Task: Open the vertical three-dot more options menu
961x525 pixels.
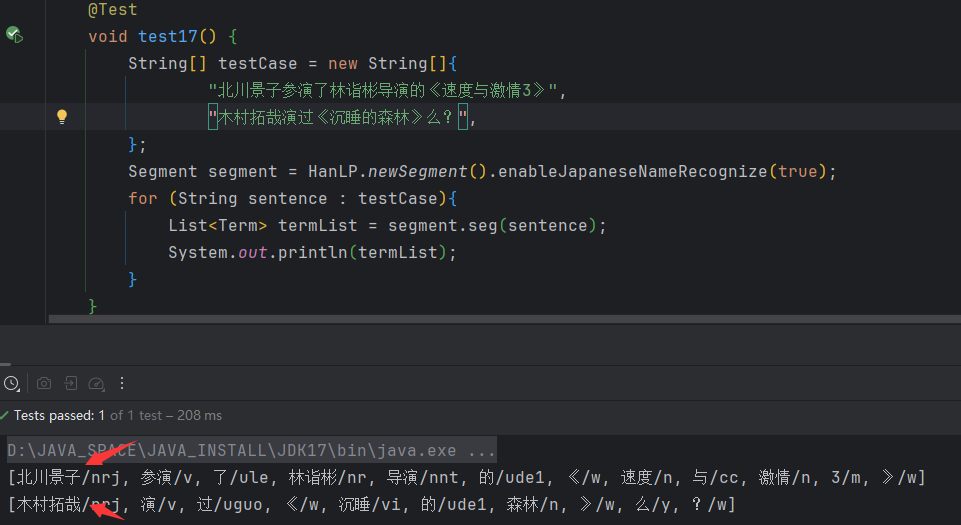Action: tap(122, 383)
